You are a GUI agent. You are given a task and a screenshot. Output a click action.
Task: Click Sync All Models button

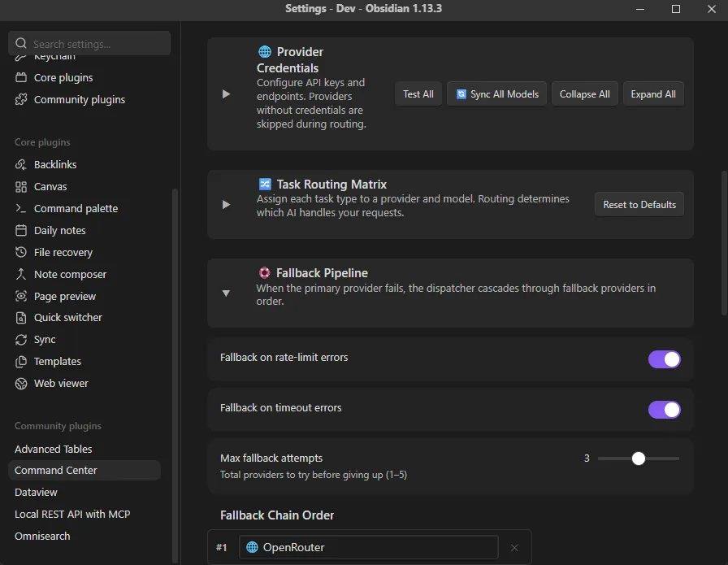pyautogui.click(x=496, y=93)
